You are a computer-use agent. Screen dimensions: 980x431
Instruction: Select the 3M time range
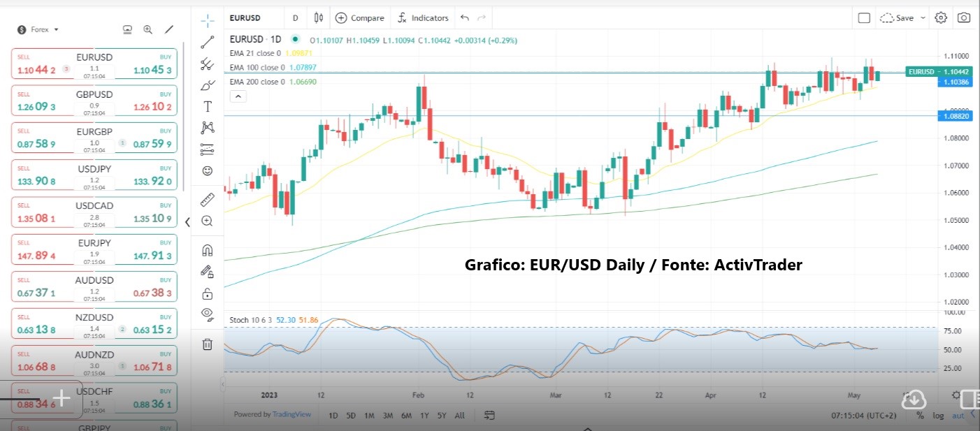coord(387,416)
